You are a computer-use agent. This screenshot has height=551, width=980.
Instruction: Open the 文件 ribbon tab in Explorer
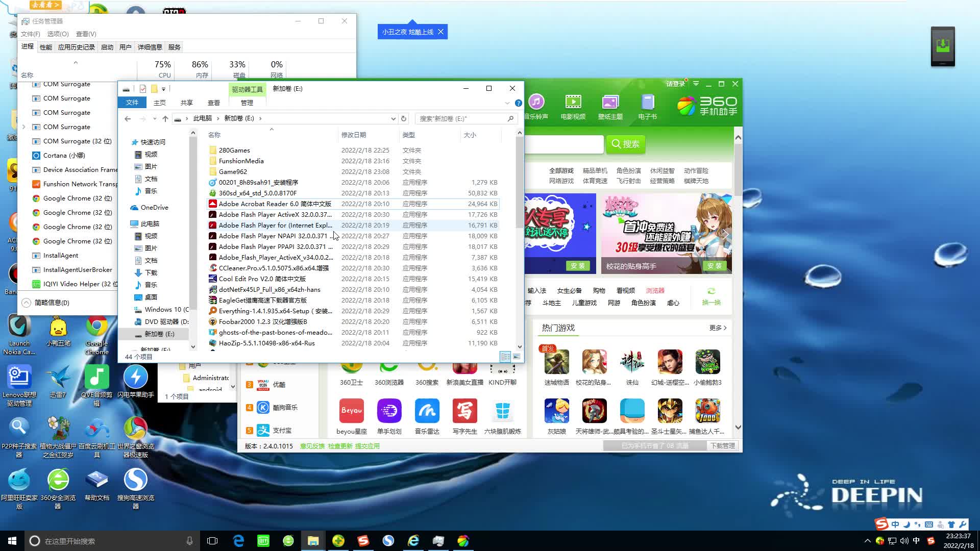coord(132,103)
